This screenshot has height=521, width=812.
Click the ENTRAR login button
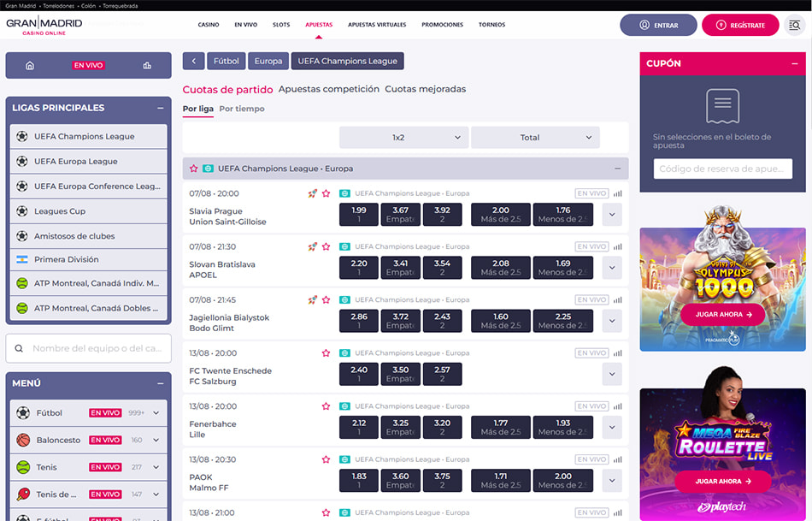click(x=657, y=25)
